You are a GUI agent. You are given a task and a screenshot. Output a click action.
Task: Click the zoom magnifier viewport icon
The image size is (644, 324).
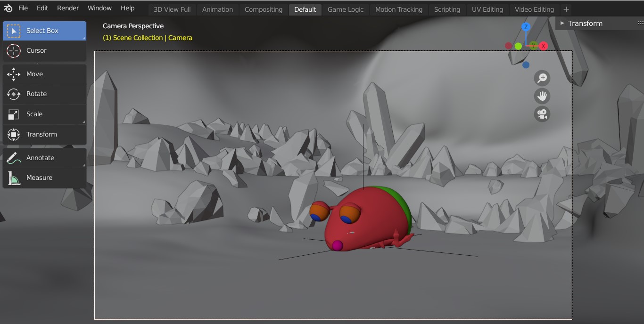coord(542,78)
